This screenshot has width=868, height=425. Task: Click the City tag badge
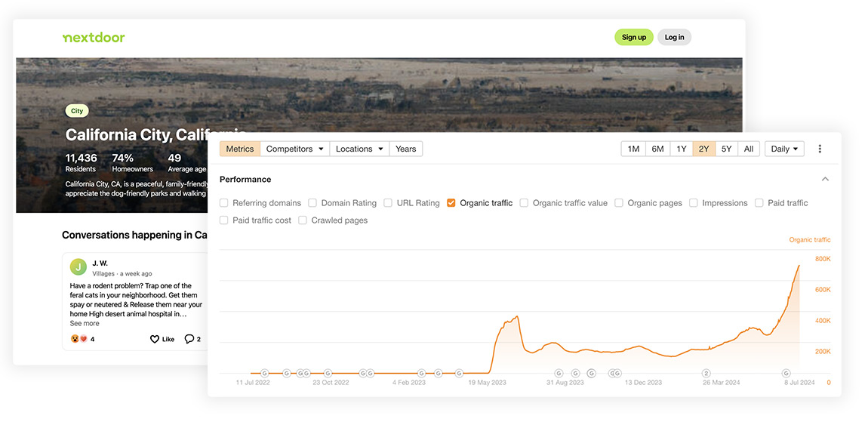pyautogui.click(x=77, y=111)
